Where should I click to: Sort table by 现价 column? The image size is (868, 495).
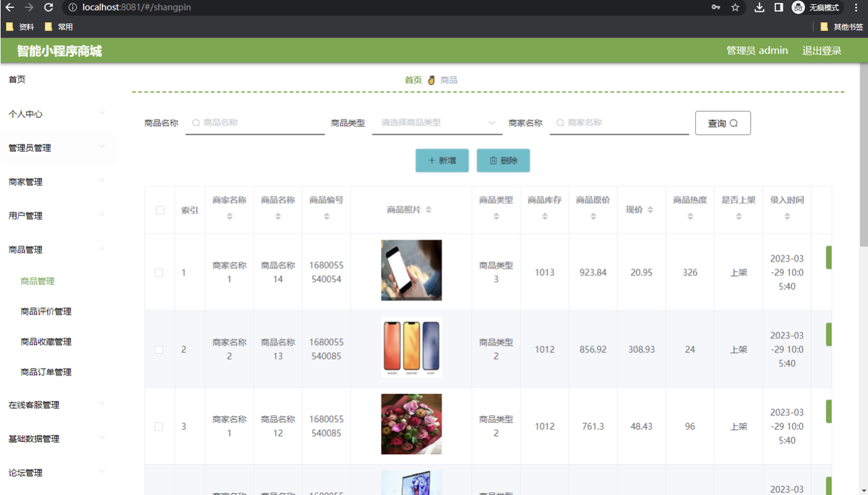tap(650, 210)
